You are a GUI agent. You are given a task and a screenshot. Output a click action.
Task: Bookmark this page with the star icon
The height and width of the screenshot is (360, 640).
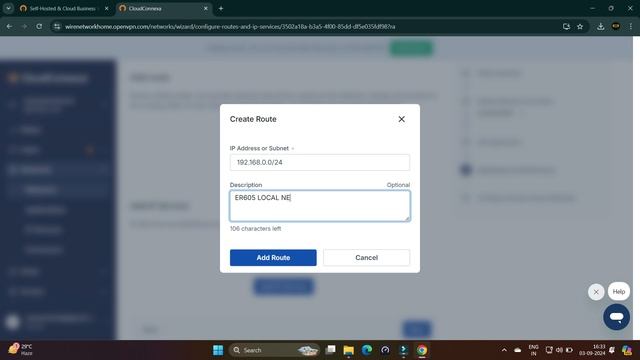point(580,27)
